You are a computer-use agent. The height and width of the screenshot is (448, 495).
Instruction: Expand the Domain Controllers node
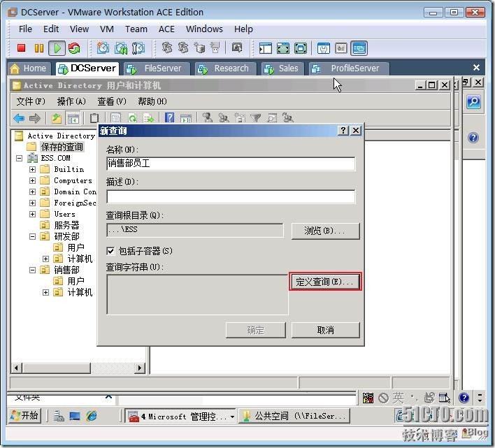[32, 192]
